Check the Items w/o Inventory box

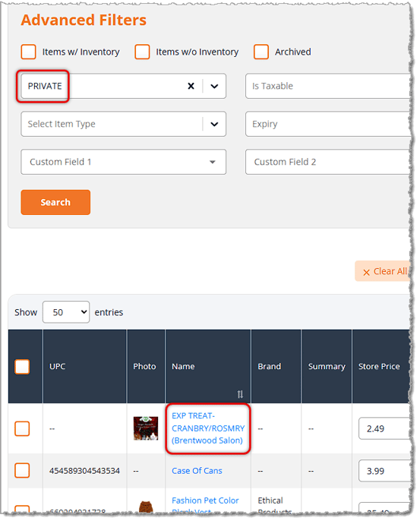click(x=142, y=52)
